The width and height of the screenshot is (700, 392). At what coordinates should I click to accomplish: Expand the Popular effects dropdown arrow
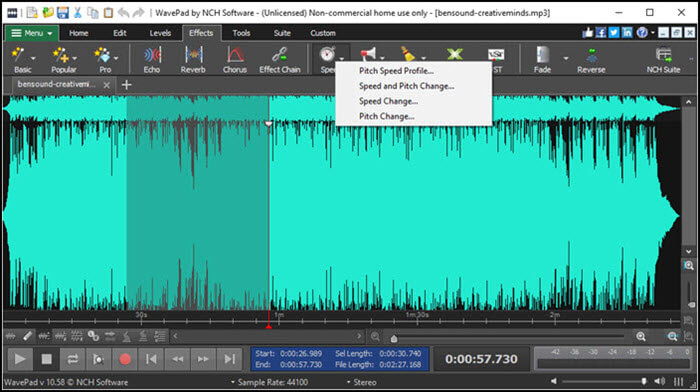[x=75, y=58]
